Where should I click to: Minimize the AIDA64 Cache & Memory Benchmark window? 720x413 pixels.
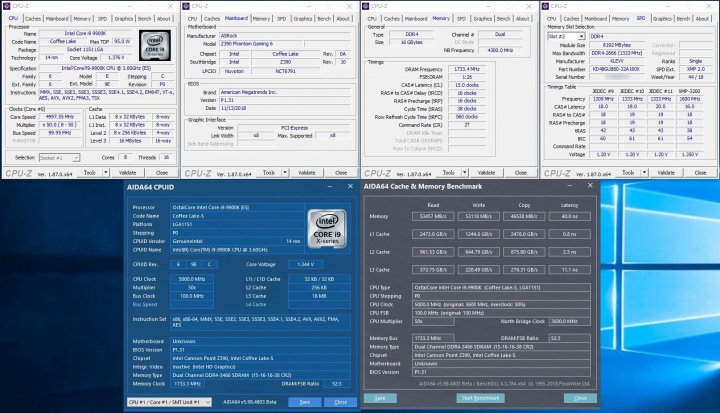(569, 186)
